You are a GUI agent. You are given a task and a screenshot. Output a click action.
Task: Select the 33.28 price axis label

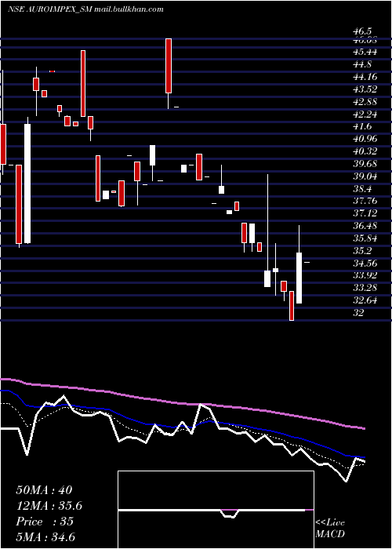pos(365,288)
